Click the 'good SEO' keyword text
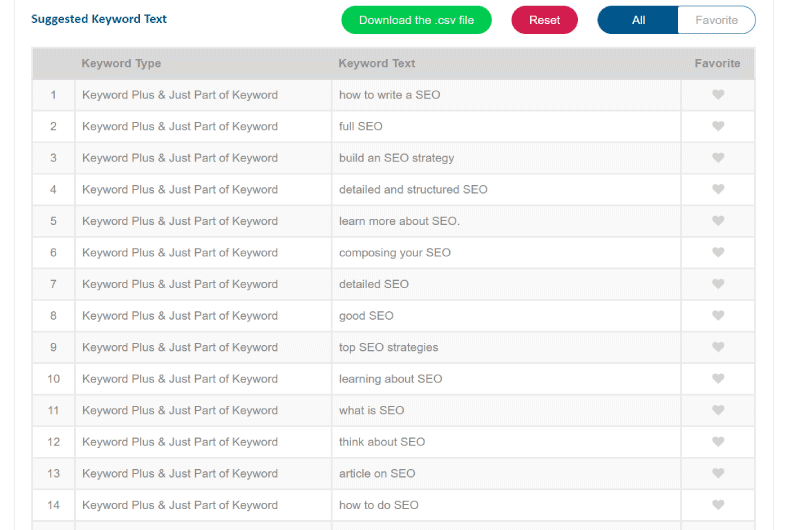Screen dimensions: 800x530 (366, 316)
